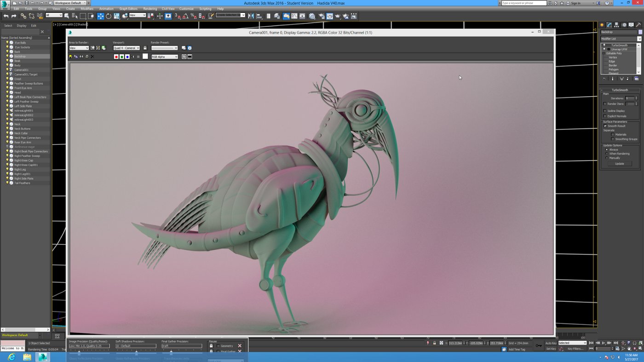The height and width of the screenshot is (362, 644).
Task: Open the Utilities hammer panel tab
Action: (x=639, y=25)
